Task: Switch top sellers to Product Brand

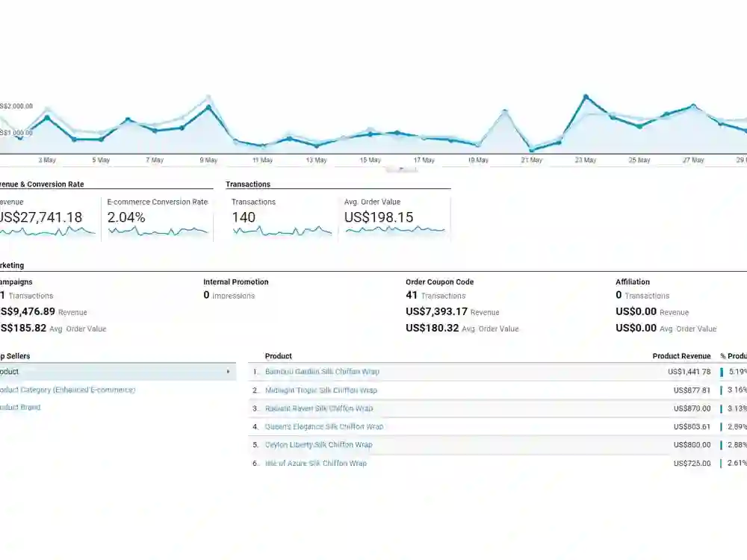Action: [x=20, y=407]
